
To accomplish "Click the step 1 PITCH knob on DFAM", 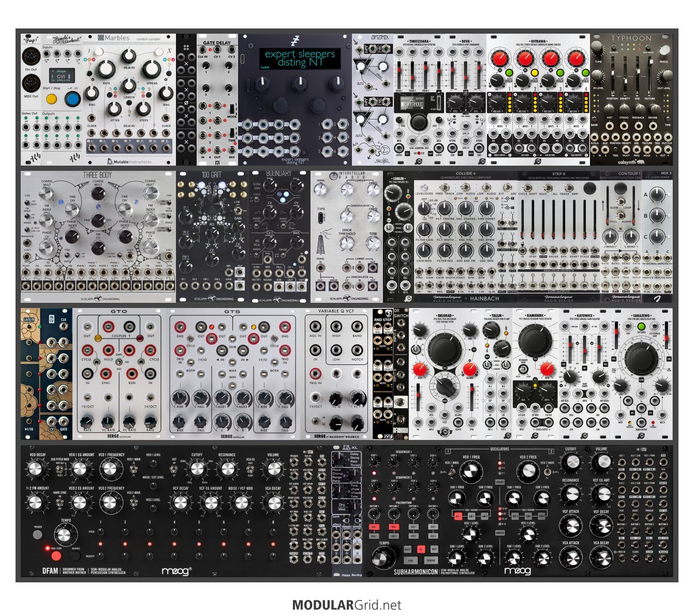I will [x=101, y=532].
